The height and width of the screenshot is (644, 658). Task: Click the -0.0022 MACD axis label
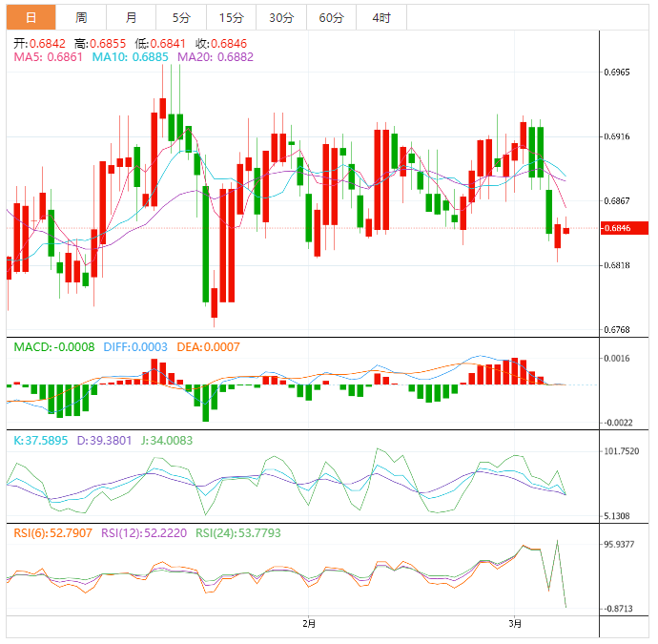click(618, 423)
